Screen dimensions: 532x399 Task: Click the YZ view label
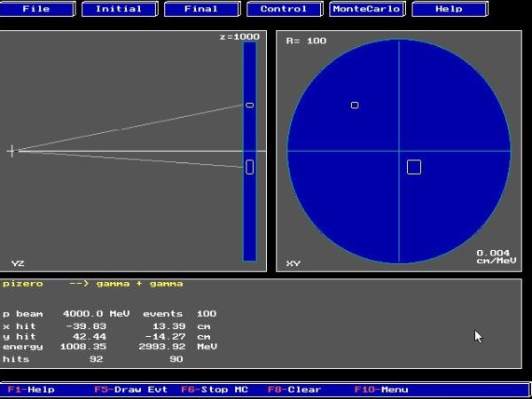(x=18, y=263)
